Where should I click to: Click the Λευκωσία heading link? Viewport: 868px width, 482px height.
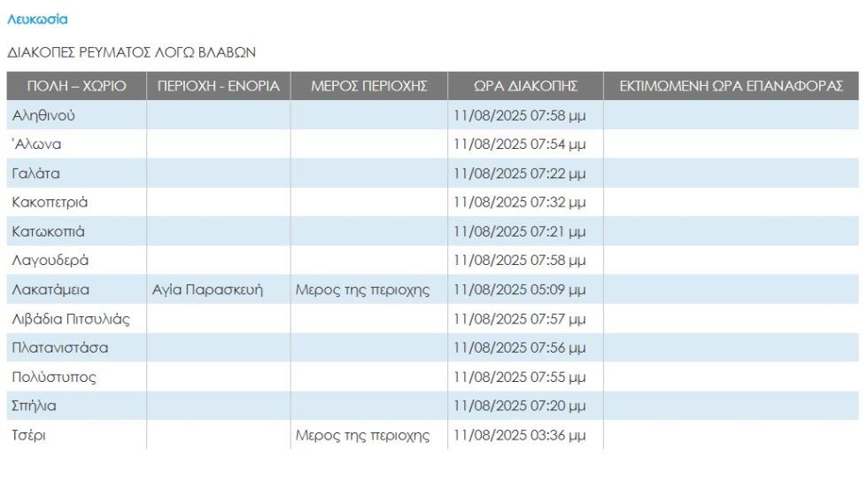[37, 19]
